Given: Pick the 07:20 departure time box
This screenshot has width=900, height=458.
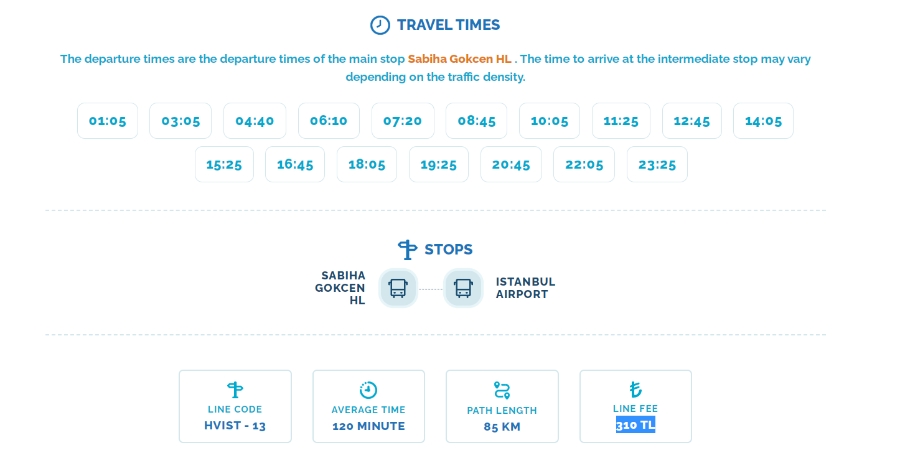Looking at the screenshot, I should pyautogui.click(x=402, y=121).
